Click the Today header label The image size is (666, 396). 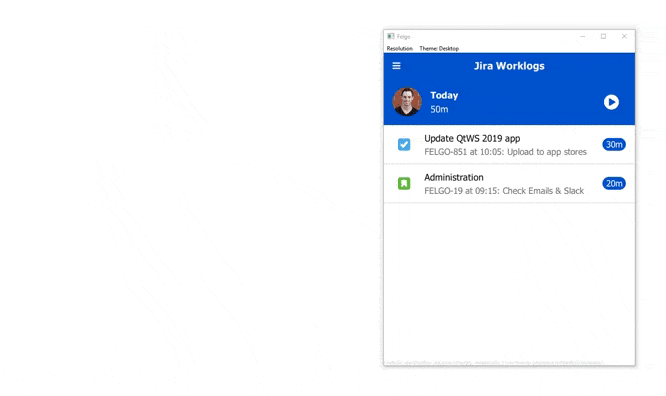click(444, 95)
